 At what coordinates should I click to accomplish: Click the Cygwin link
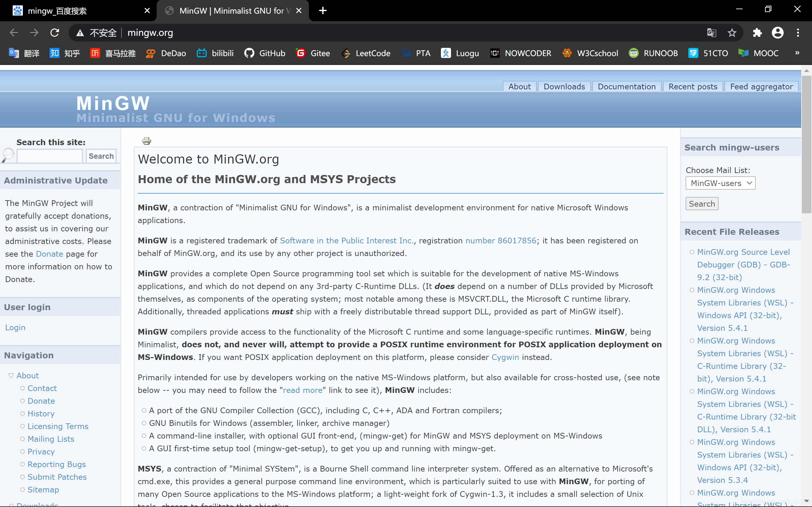[505, 357]
